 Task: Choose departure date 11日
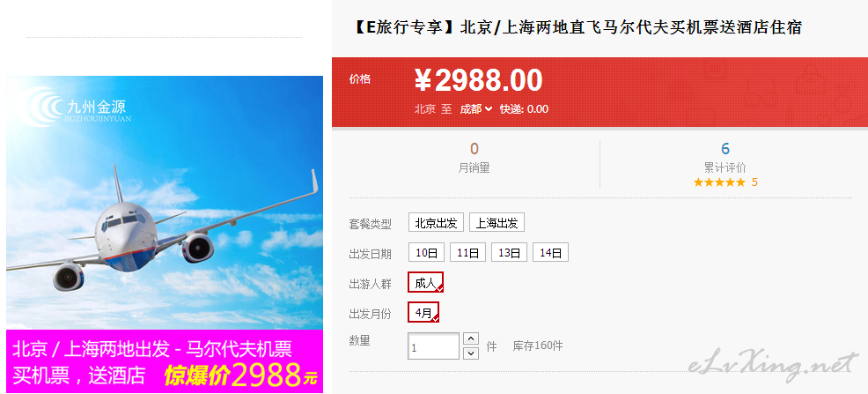tap(467, 253)
